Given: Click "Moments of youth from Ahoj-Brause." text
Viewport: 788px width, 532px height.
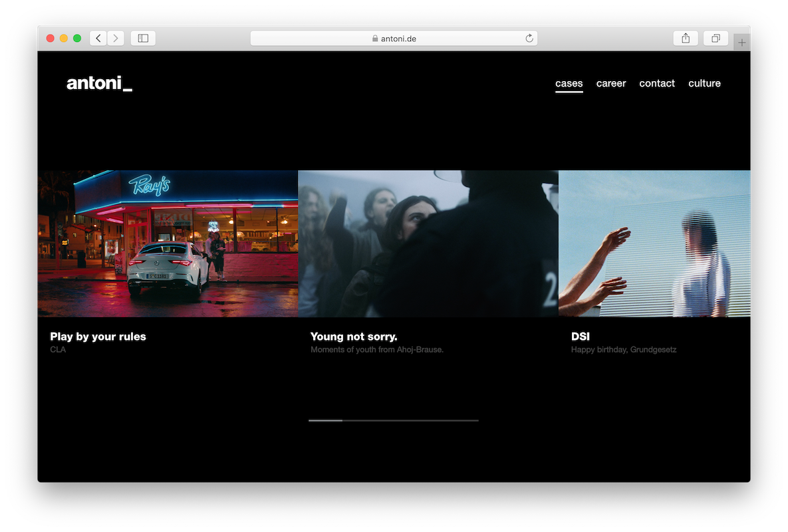Looking at the screenshot, I should click(377, 350).
